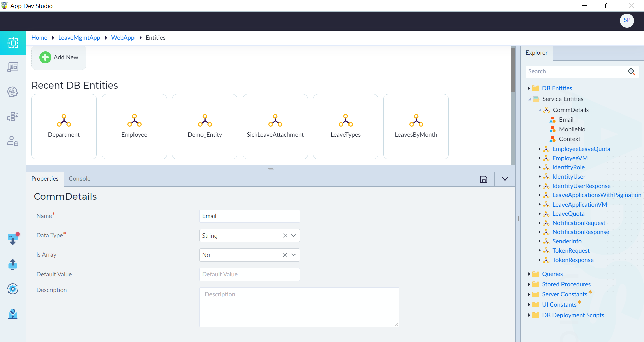Select the Explorer tab

[x=536, y=53]
